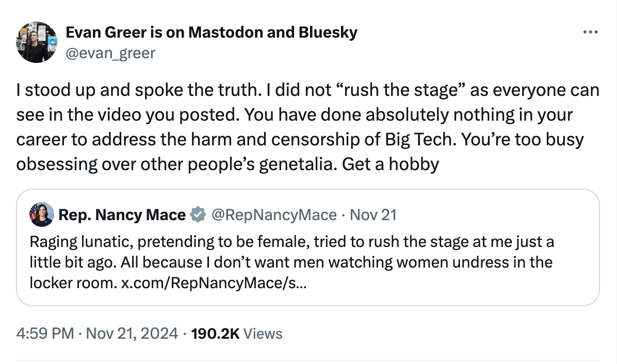The width and height of the screenshot is (617, 364).
Task: Click the Views label
Action: tap(263, 334)
